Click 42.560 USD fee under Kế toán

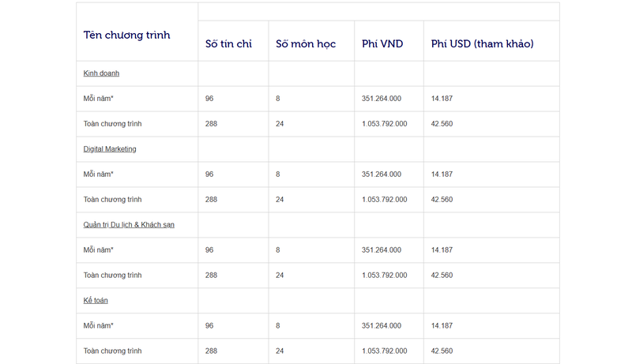442,351
